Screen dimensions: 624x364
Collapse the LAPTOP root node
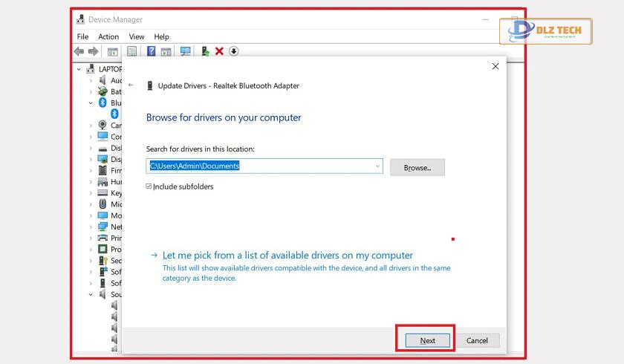click(79, 69)
